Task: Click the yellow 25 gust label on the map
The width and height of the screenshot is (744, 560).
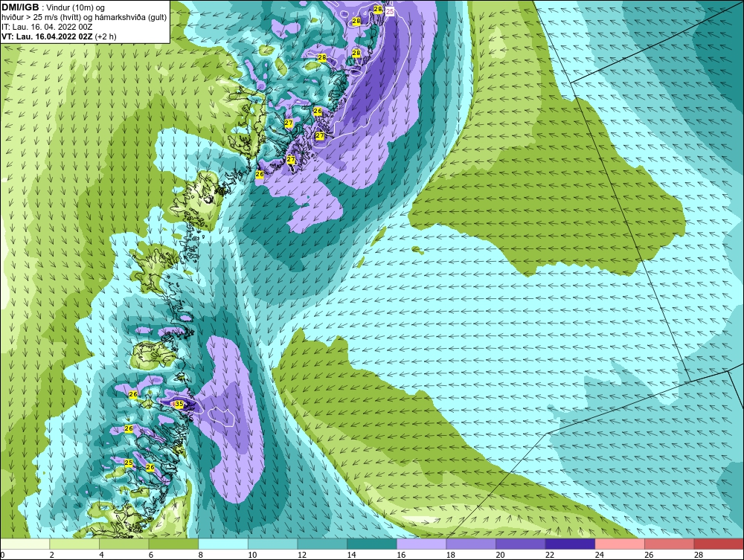Action: 129,463
